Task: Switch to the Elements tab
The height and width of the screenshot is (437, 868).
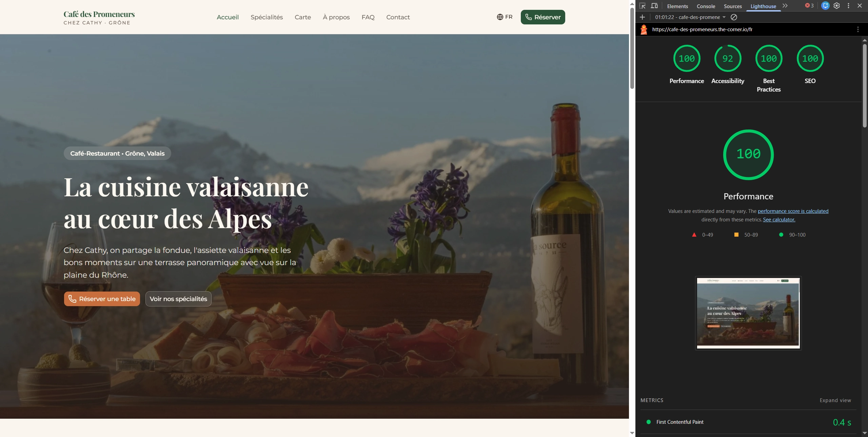Action: point(677,6)
